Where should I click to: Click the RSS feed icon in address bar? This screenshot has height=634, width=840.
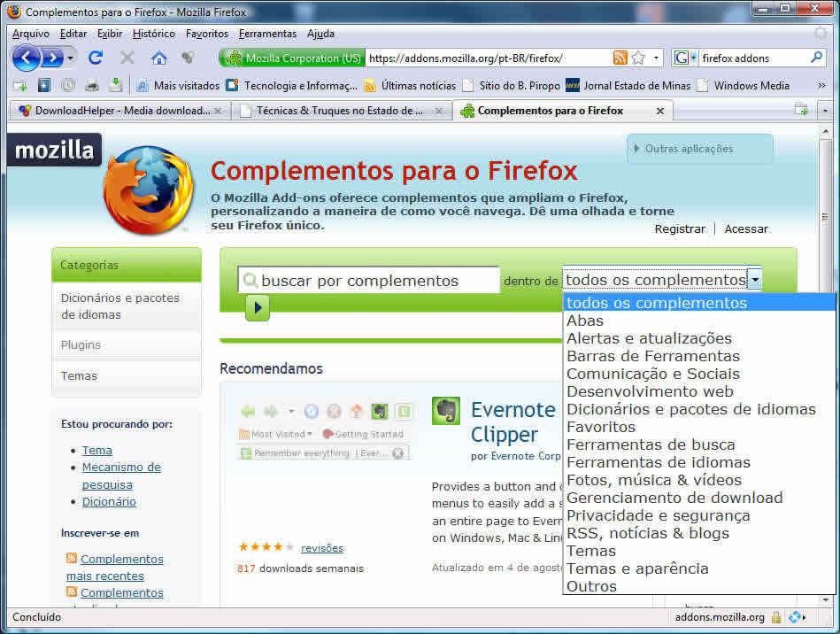(x=620, y=58)
